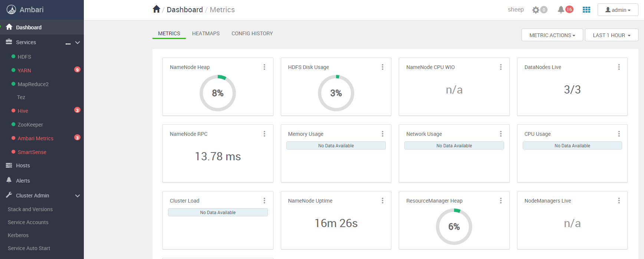
Task: Open NameNode Heap widget menu
Action: pyautogui.click(x=264, y=67)
